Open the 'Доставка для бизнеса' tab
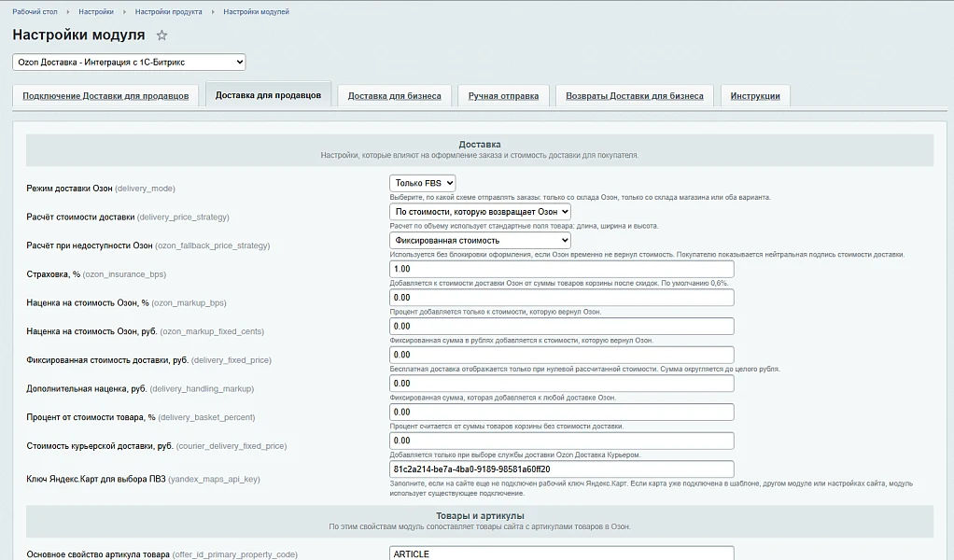 tap(394, 96)
